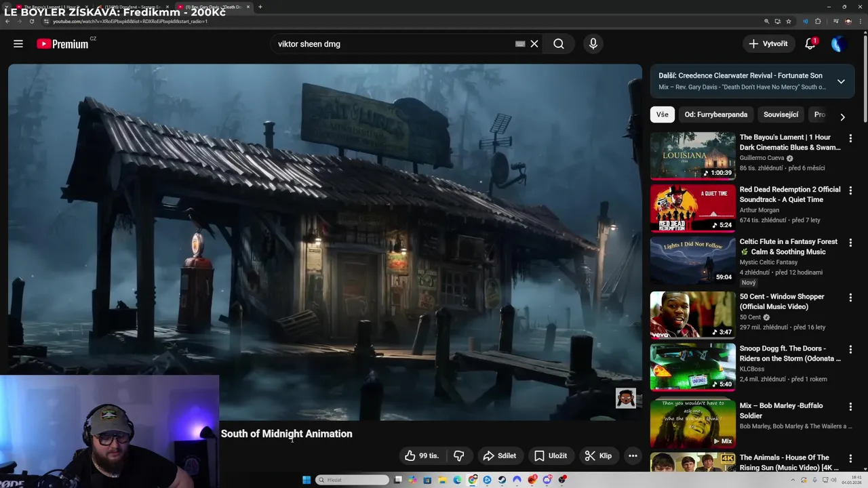Open Microsoft Edge from the taskbar
Viewport: 868px width, 488px height.
(x=457, y=480)
